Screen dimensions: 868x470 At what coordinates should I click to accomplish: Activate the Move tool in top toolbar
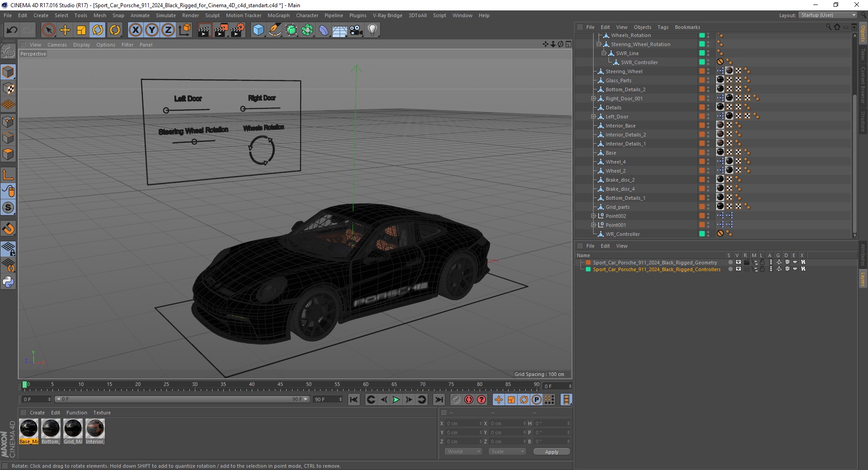coord(65,30)
